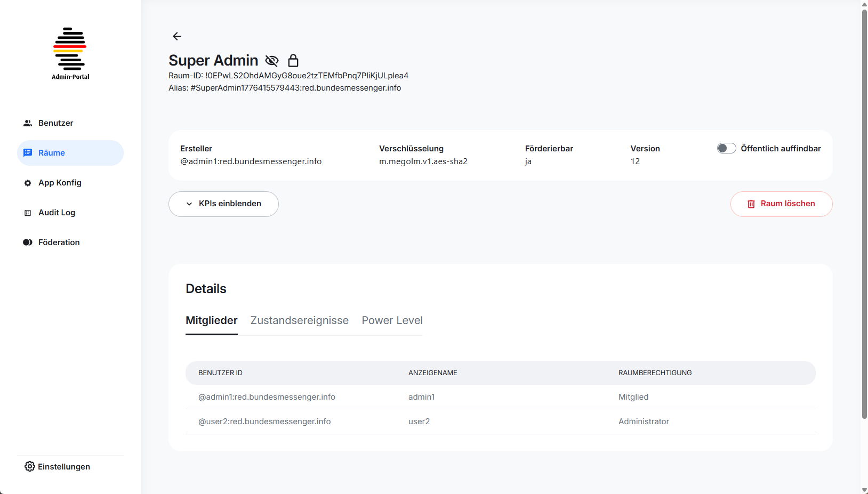The image size is (868, 494).
Task: Click the user2 display name cell
Action: pyautogui.click(x=419, y=422)
